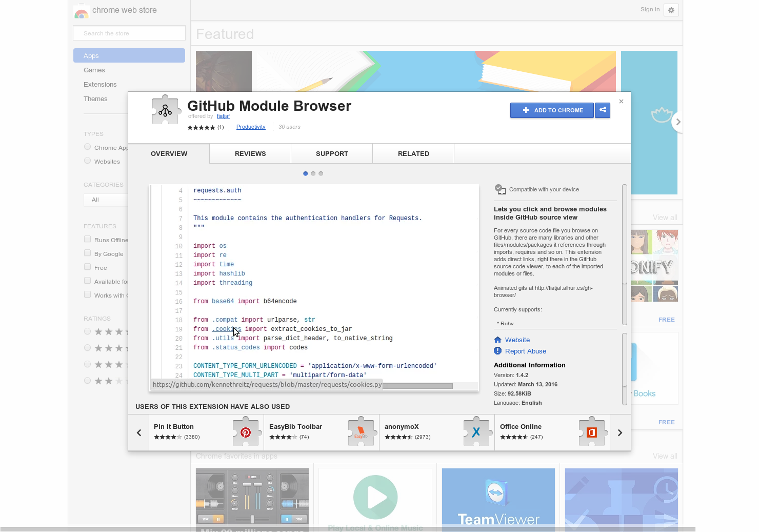Viewport: 759px width, 532px height.
Task: Switch to the Reviews tab
Action: [250, 153]
